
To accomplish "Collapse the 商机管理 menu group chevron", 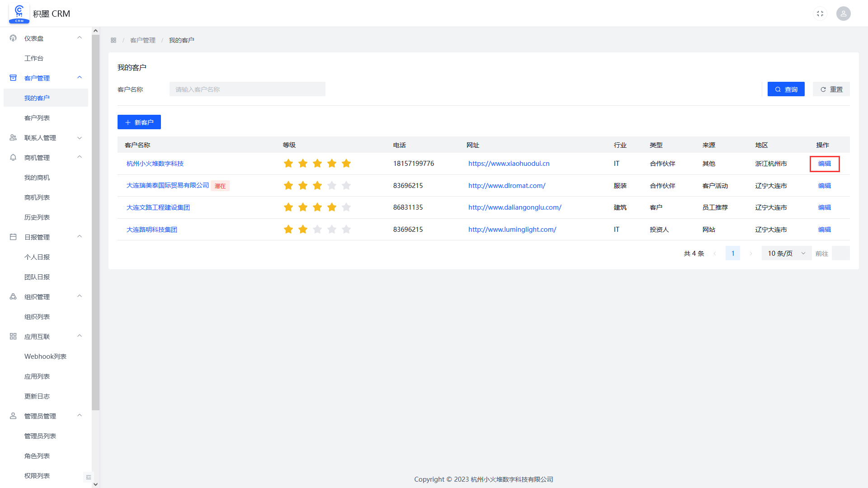I will click(x=80, y=157).
